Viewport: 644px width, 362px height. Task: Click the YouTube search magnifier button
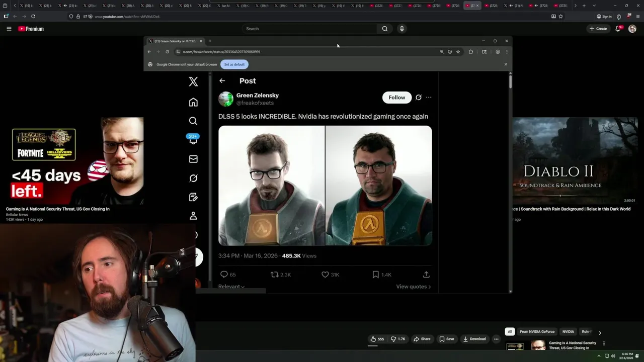(x=385, y=29)
